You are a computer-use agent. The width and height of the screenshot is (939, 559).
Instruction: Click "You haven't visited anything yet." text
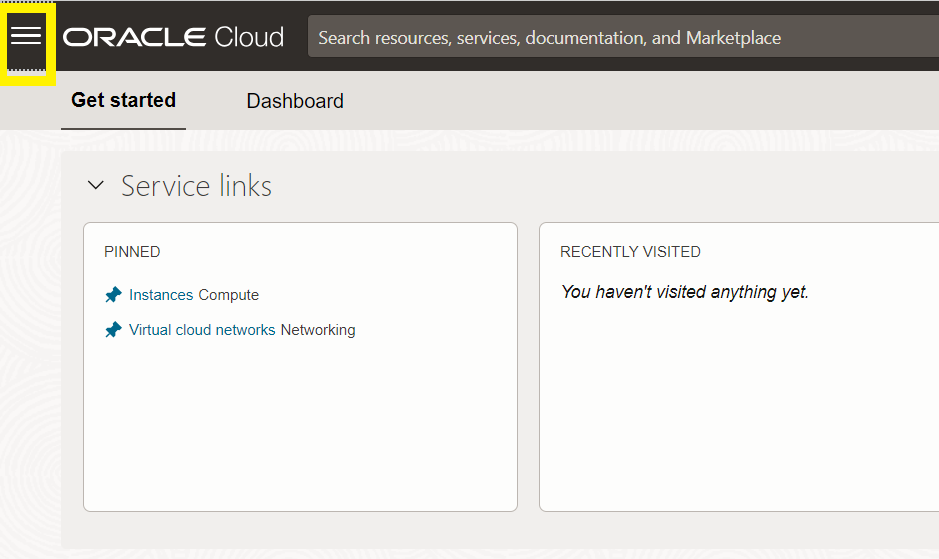684,292
